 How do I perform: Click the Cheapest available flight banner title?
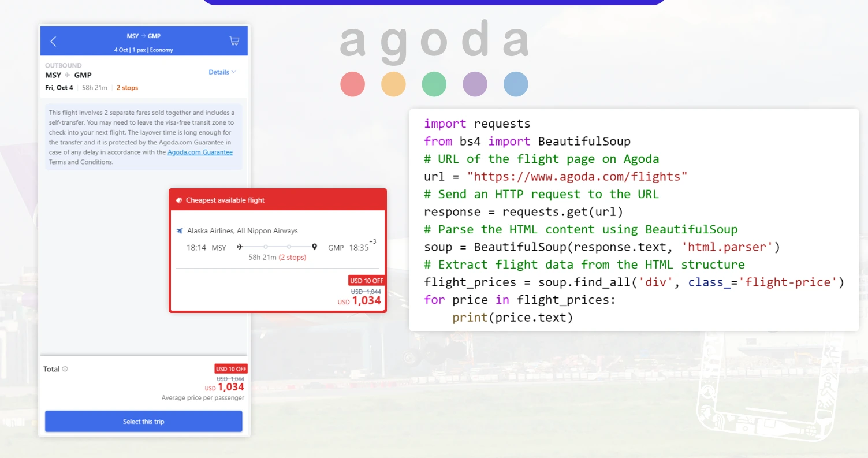(225, 200)
